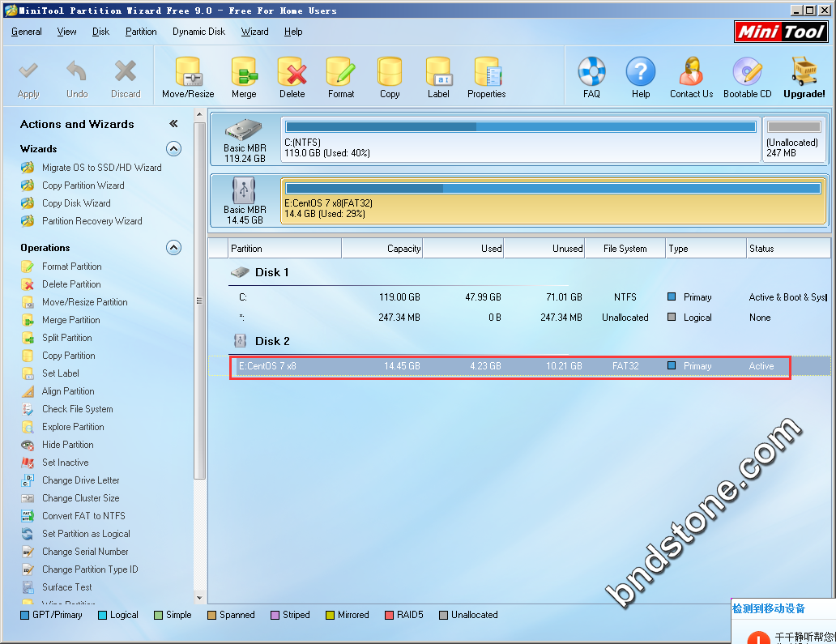Click Change Partition Type ID
Viewport: 836px width, 644px height.
pyautogui.click(x=90, y=569)
